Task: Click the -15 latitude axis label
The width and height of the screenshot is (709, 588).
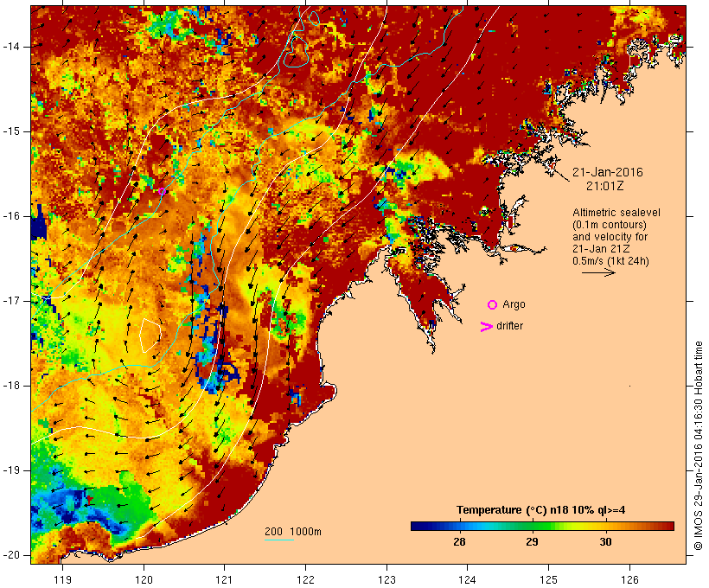Action: (11, 131)
